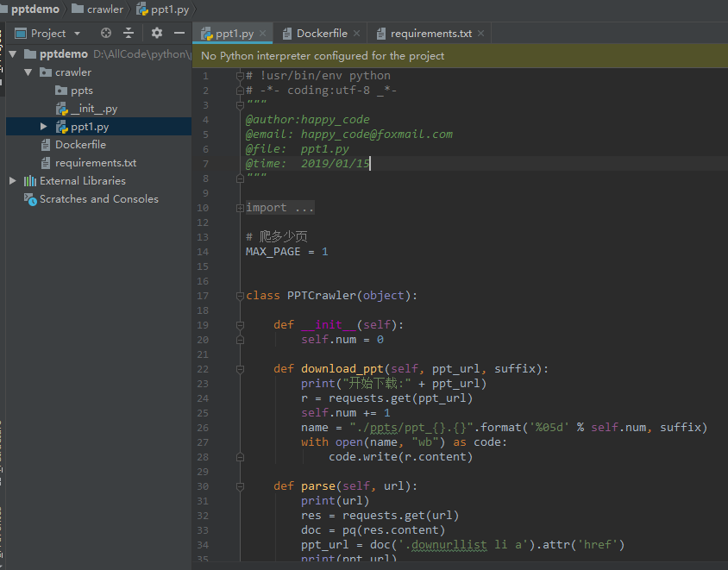Click the locate/scroll from source icon
The width and height of the screenshot is (728, 570).
coord(106,34)
